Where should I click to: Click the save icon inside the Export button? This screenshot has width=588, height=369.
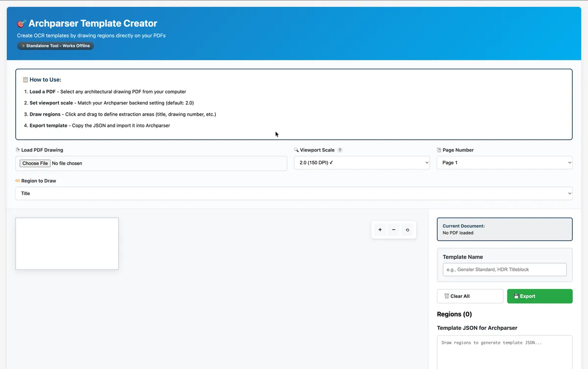tap(517, 296)
